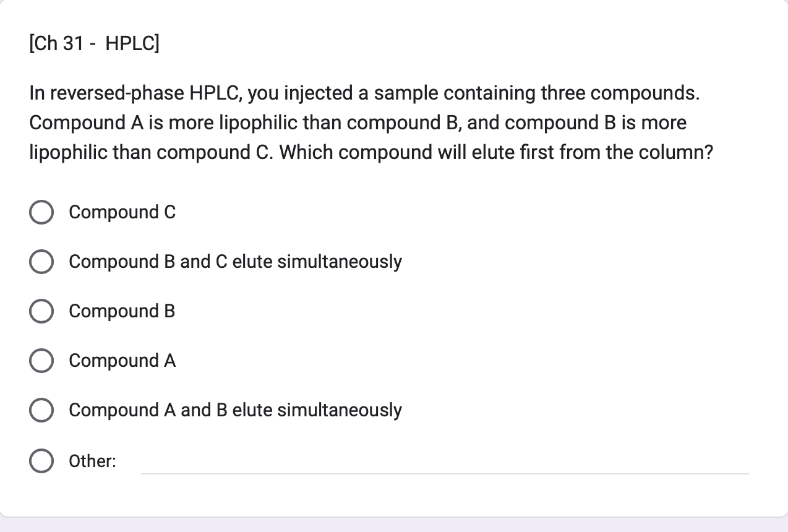Image resolution: width=788 pixels, height=532 pixels.
Task: Choose the Other option
Action: tap(41, 461)
